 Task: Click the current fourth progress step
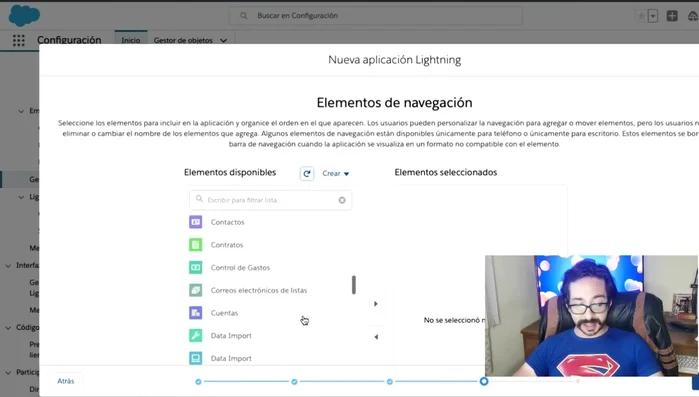tap(484, 381)
